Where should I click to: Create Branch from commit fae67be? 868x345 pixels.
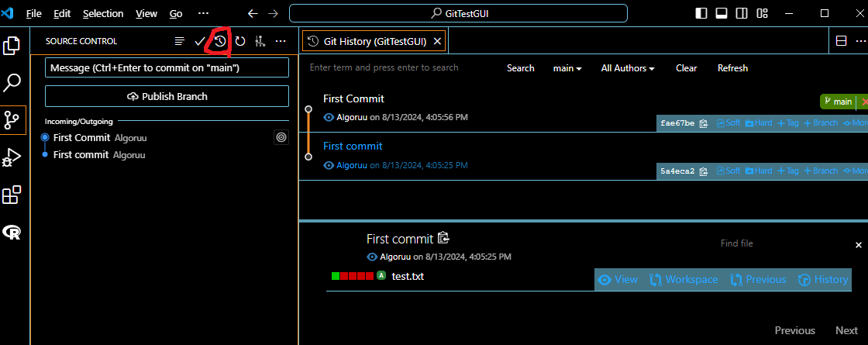(x=821, y=123)
